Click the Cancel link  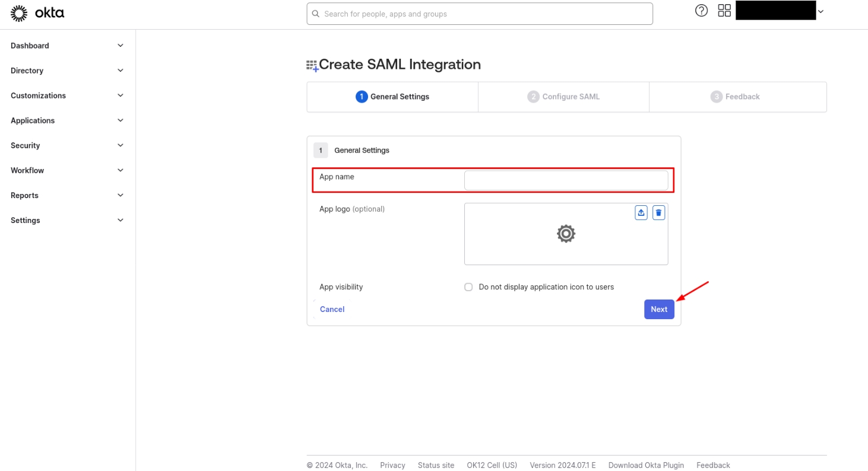(332, 309)
